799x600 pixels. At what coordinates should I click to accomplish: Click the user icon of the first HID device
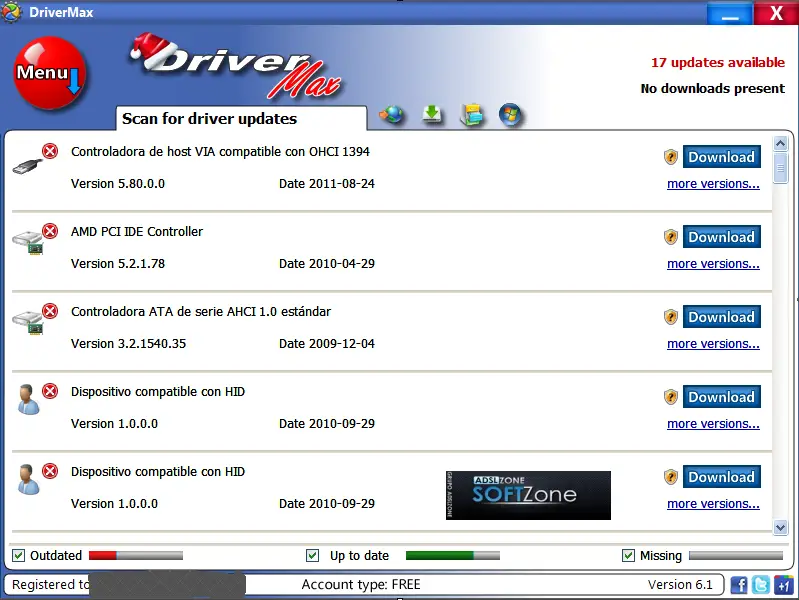click(x=28, y=400)
